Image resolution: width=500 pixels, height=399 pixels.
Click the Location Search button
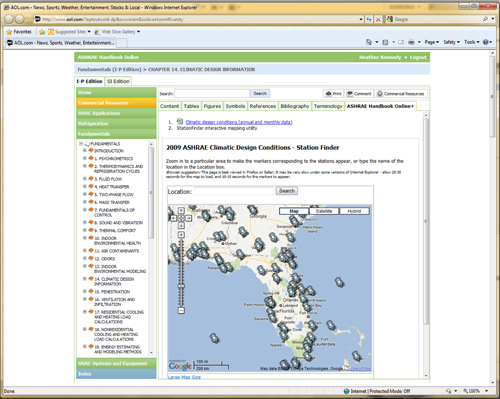click(x=287, y=191)
